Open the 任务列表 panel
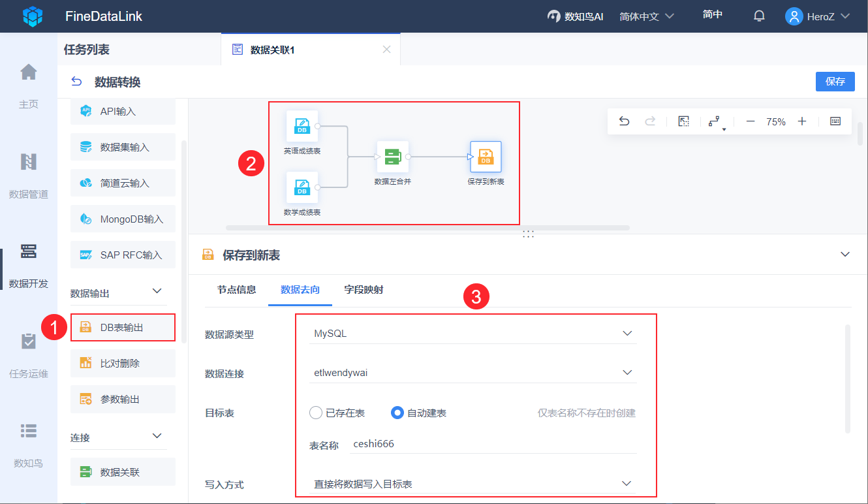Image resolution: width=868 pixels, height=504 pixels. pos(87,50)
